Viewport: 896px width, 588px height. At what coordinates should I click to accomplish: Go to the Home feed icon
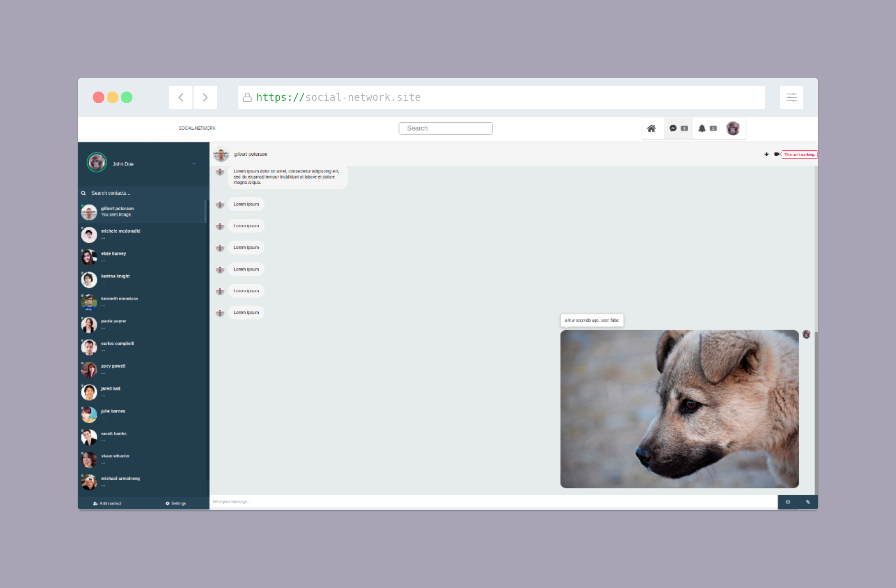651,129
